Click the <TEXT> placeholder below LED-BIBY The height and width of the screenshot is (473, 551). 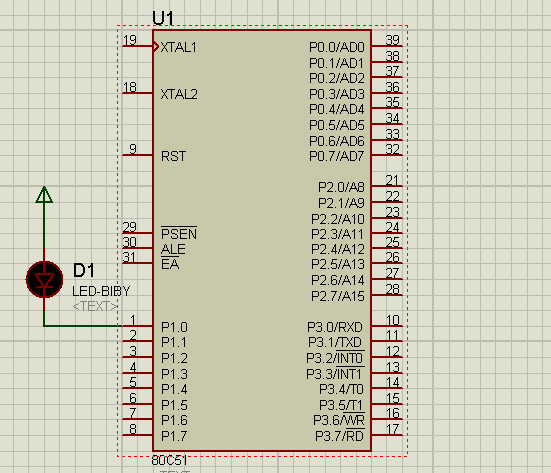tap(95, 307)
